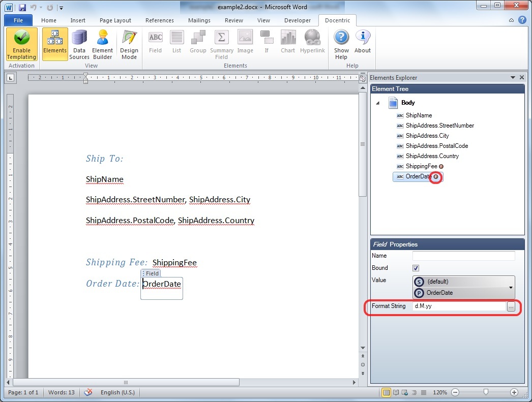Image resolution: width=532 pixels, height=402 pixels.
Task: Open the View tab
Action: [263, 20]
